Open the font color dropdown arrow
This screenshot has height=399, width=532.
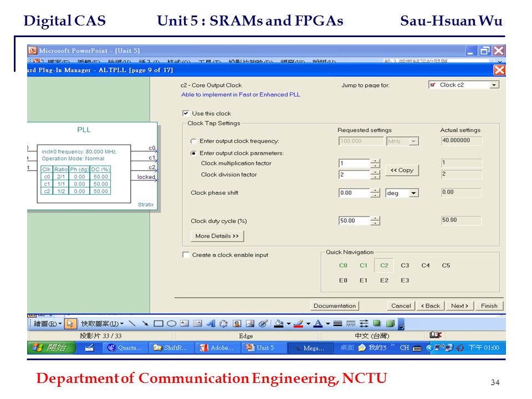(x=328, y=324)
